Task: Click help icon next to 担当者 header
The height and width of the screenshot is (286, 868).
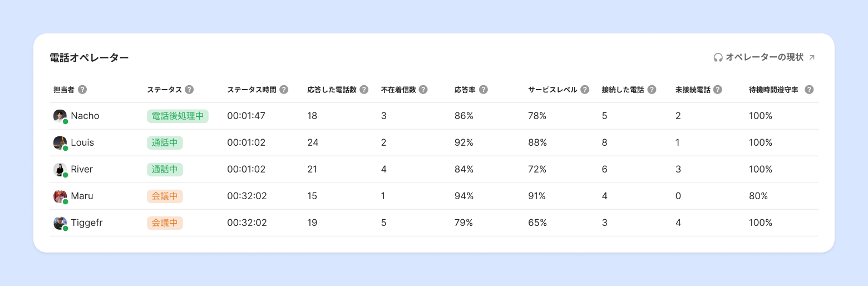Action: point(82,90)
